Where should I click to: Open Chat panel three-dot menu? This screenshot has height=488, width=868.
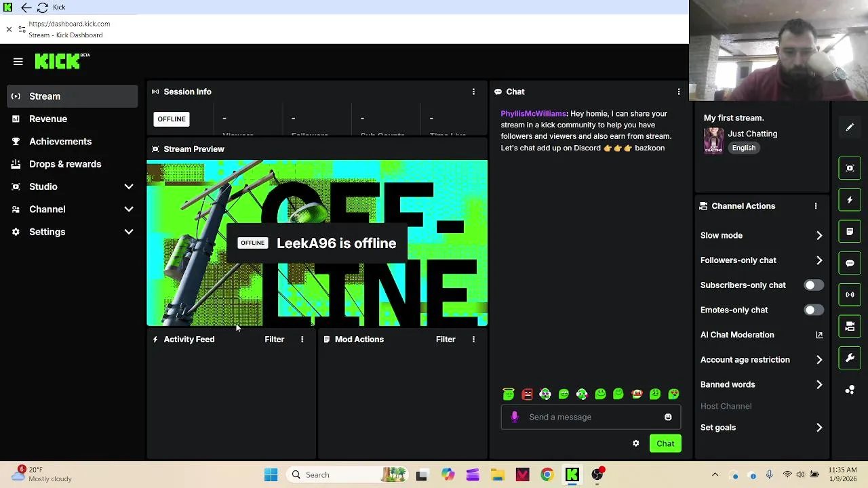[x=679, y=91]
